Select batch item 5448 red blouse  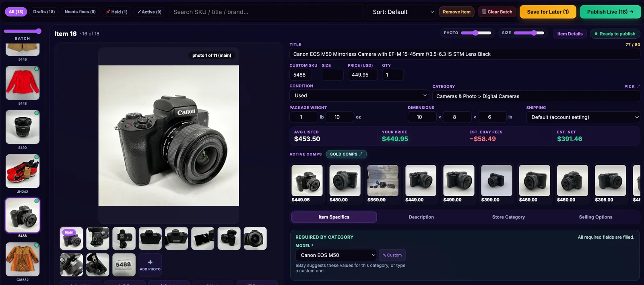[x=23, y=83]
